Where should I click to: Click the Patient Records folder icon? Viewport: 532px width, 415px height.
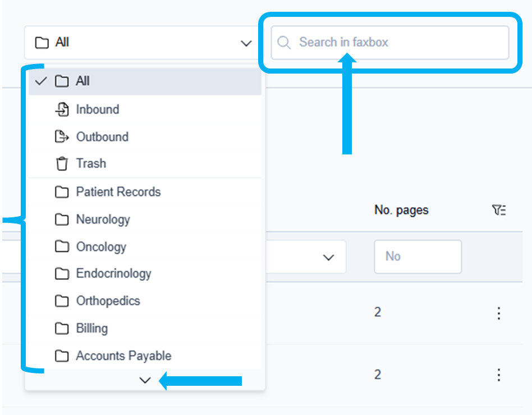[62, 192]
